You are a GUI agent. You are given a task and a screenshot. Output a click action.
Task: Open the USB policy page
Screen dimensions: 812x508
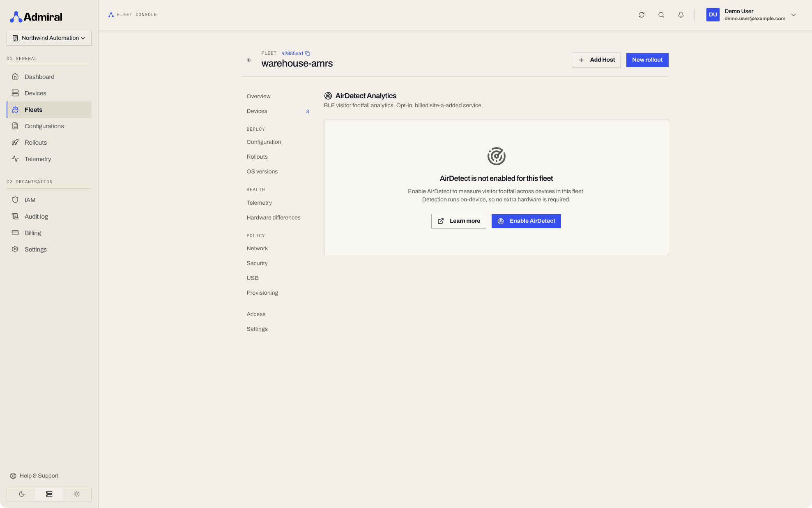[278, 278]
